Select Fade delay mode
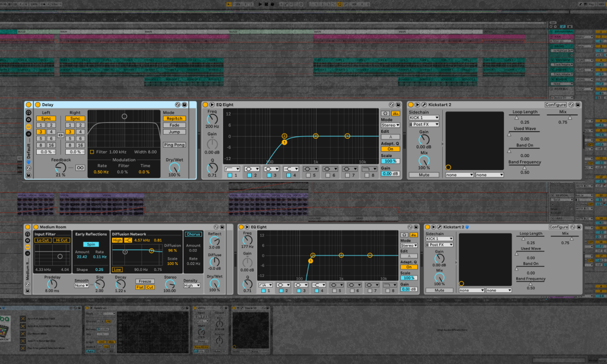 (x=174, y=125)
